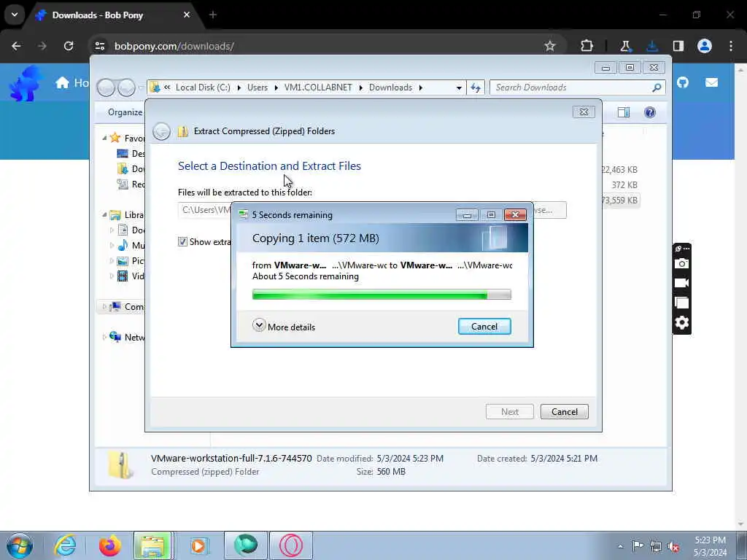Click Chrome's back arrow icon

[16, 46]
